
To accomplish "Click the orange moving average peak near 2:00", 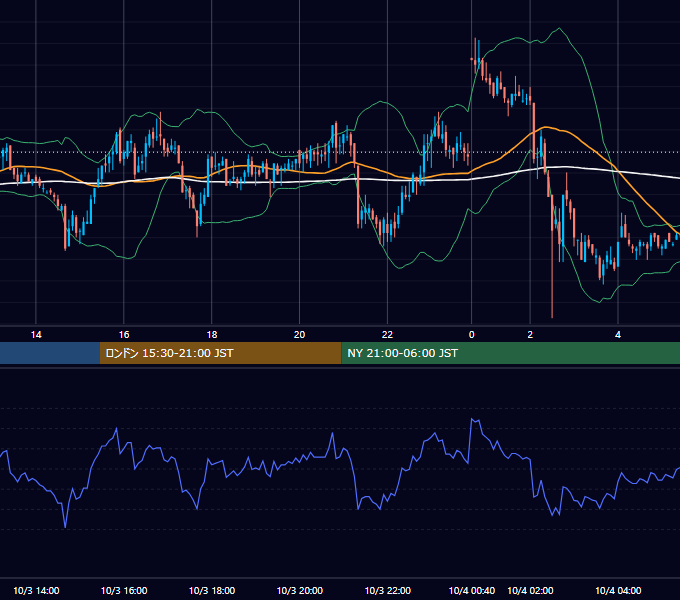I will click(545, 127).
